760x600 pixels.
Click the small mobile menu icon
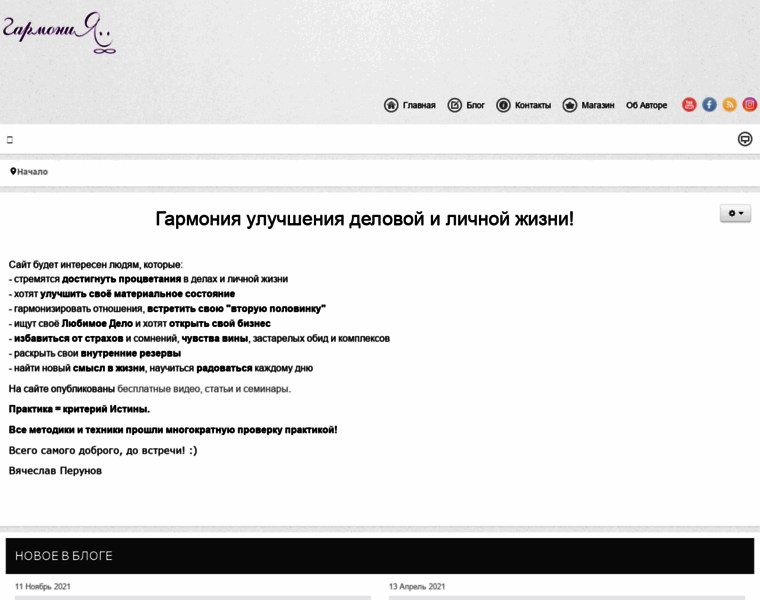[10, 140]
